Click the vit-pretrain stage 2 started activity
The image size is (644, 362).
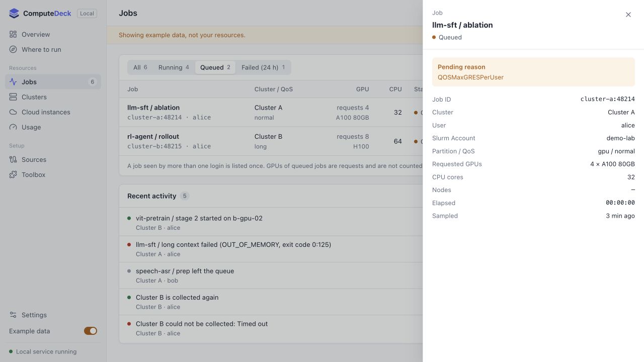coord(271,223)
